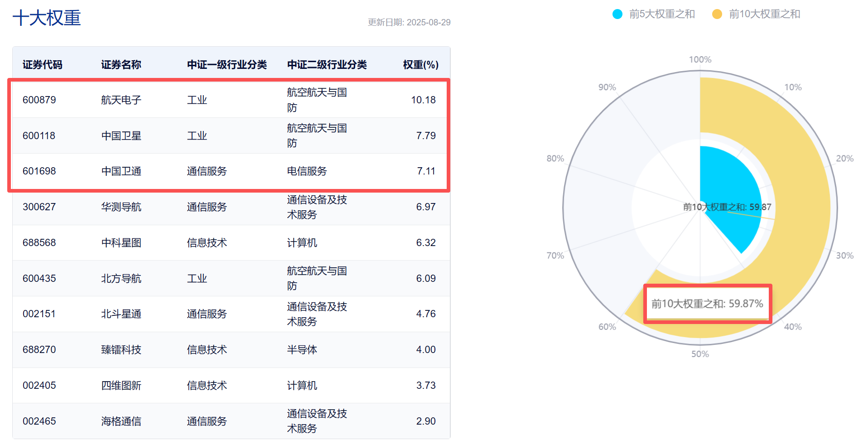Click the cyan legend dot for 前5大权重之和

(x=617, y=14)
